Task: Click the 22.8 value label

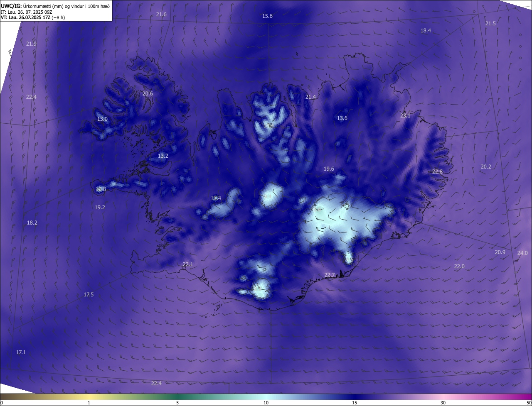Action: pyautogui.click(x=437, y=171)
